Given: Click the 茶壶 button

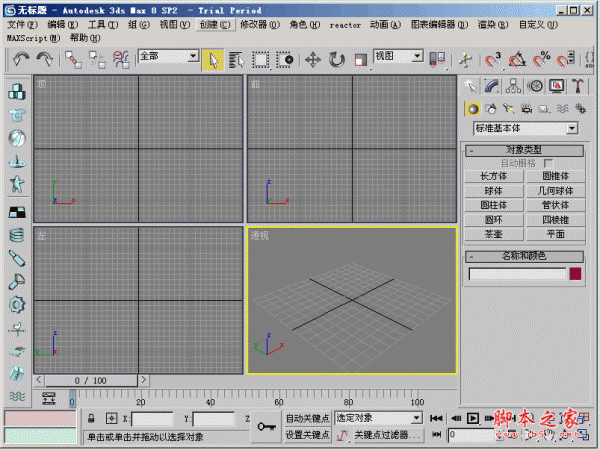Looking at the screenshot, I should point(494,234).
